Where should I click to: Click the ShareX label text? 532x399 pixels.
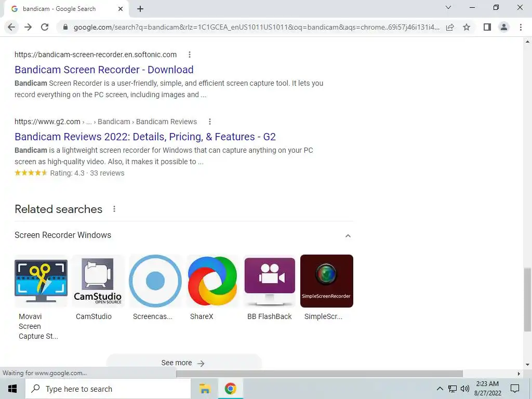click(202, 316)
